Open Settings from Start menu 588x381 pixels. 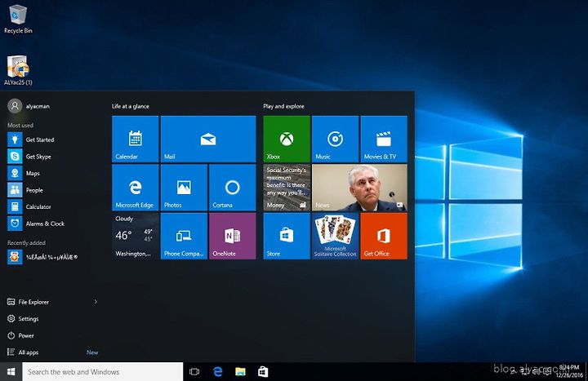pyautogui.click(x=23, y=319)
